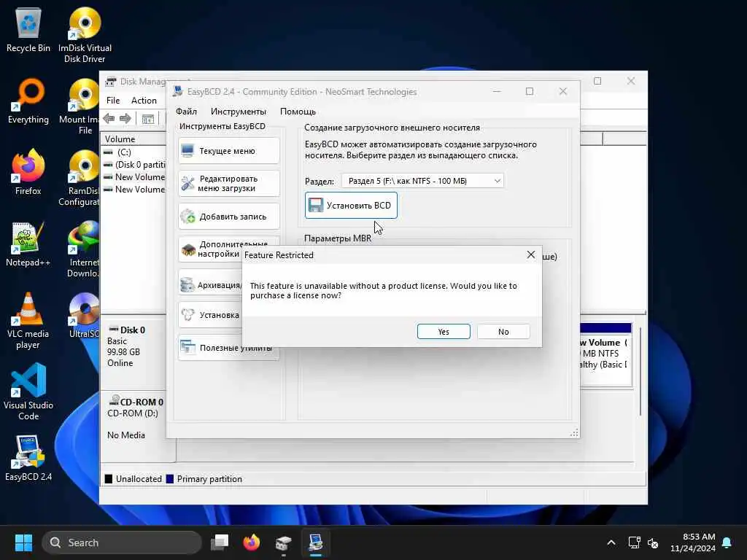This screenshot has width=747, height=560.
Task: Open UltraISO desktop shortcut
Action: point(84,315)
